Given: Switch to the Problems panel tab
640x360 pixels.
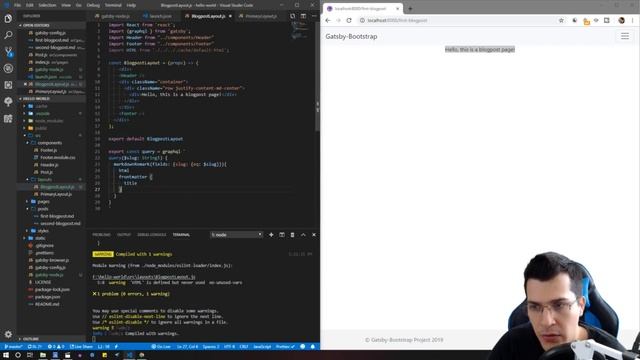Looking at the screenshot, I should point(101,235).
